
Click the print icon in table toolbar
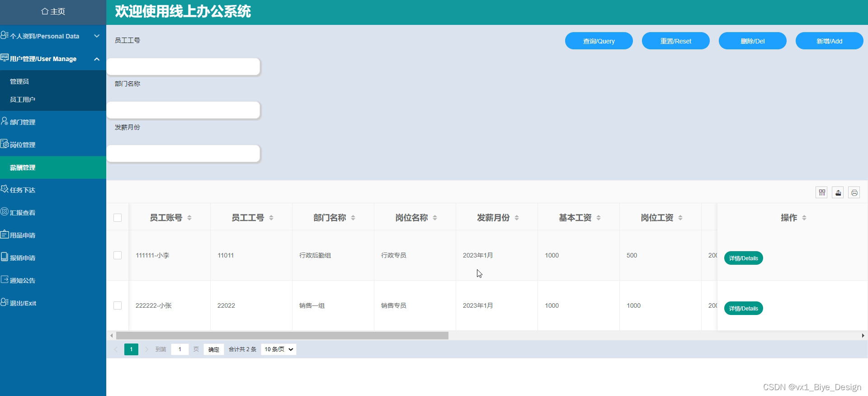854,192
